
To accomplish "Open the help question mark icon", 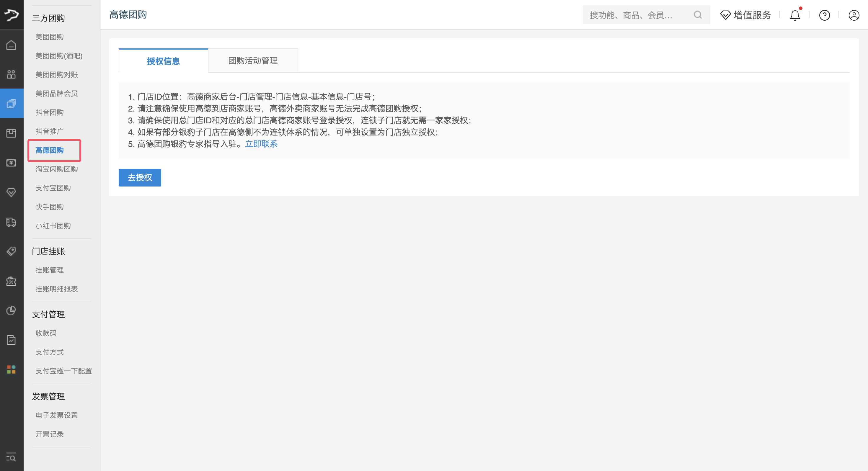I will coord(824,15).
